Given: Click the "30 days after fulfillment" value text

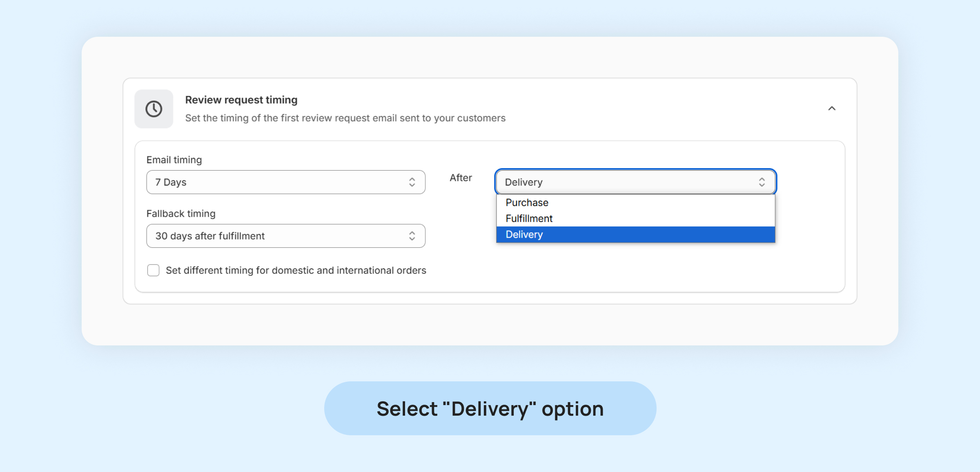Looking at the screenshot, I should point(210,236).
